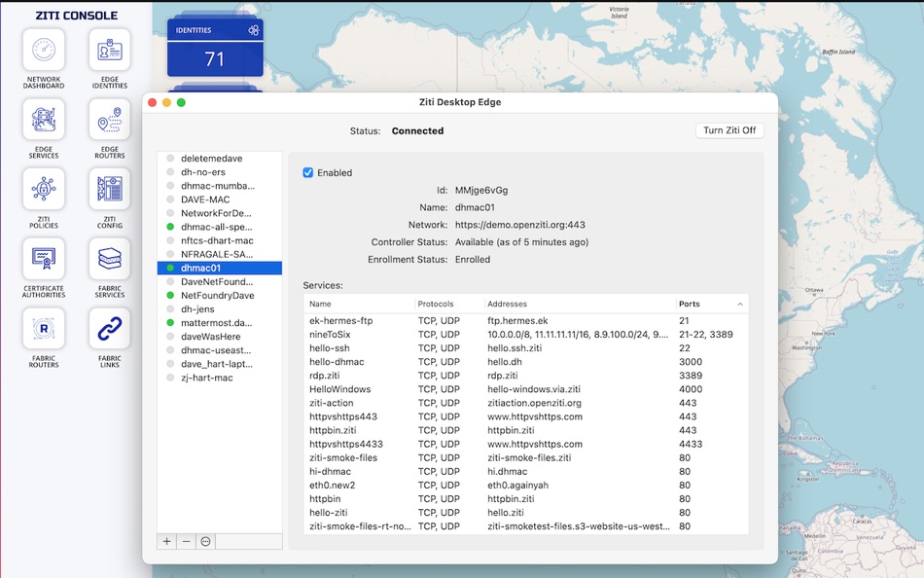Select the hi-dhmac service row
Viewport: 924px width, 578px height.
526,471
